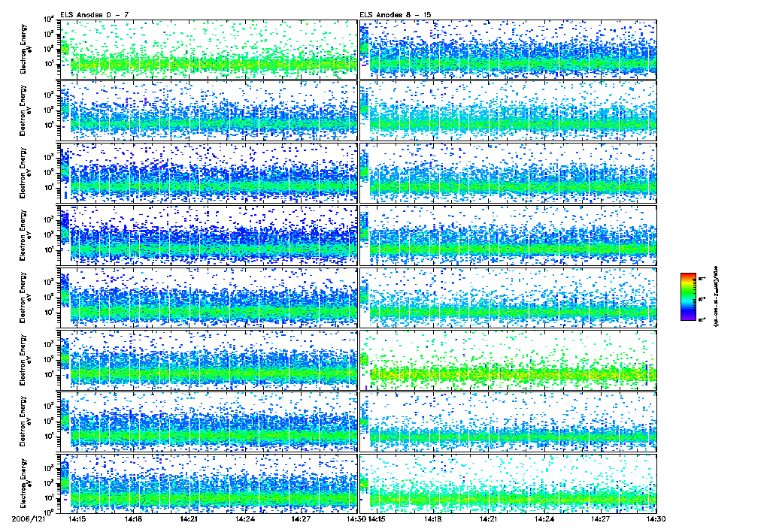Click the "2006/121" date label
This screenshot has width=770, height=532.
pos(28,518)
